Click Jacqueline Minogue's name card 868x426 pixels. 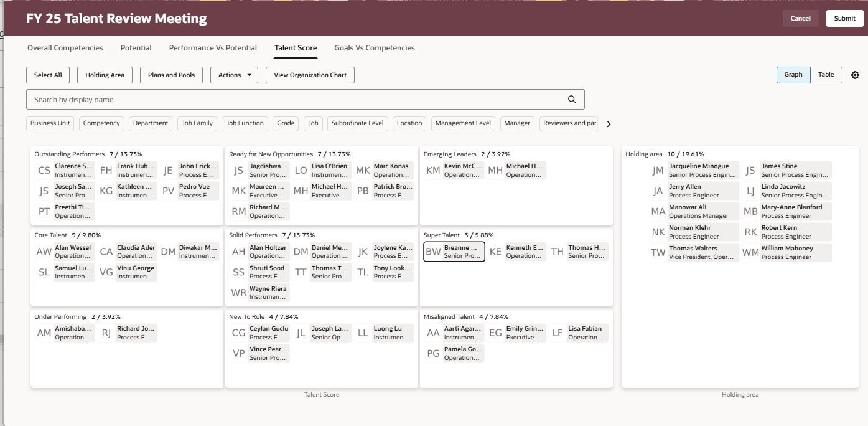(703, 171)
